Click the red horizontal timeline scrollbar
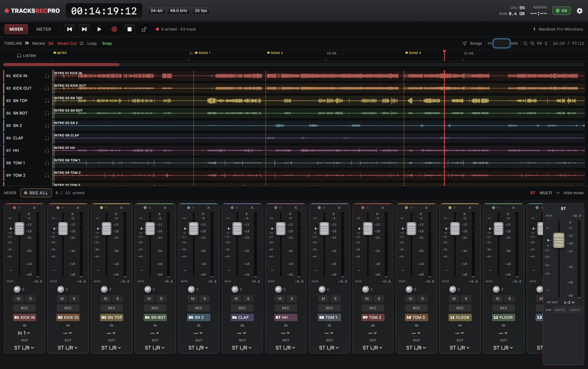Screen dimensions: 588x369 coord(61,65)
